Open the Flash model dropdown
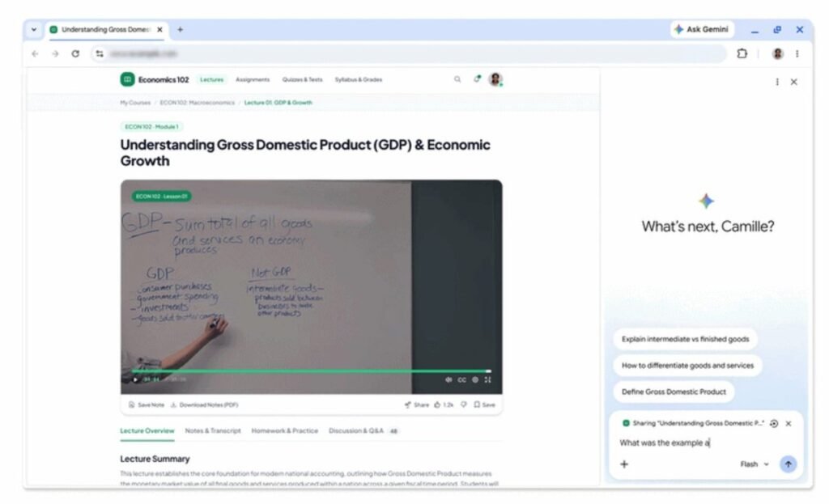The width and height of the screenshot is (829, 504). coord(755,464)
